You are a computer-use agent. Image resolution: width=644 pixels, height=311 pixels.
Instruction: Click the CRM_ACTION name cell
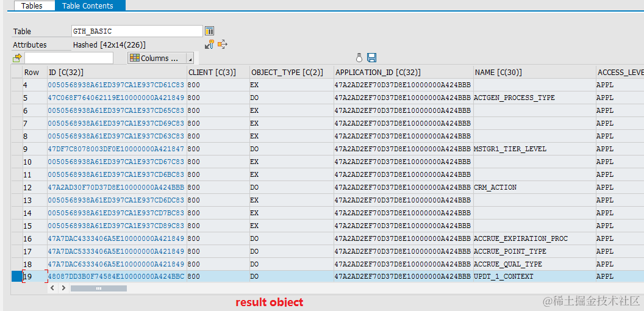tap(534, 187)
